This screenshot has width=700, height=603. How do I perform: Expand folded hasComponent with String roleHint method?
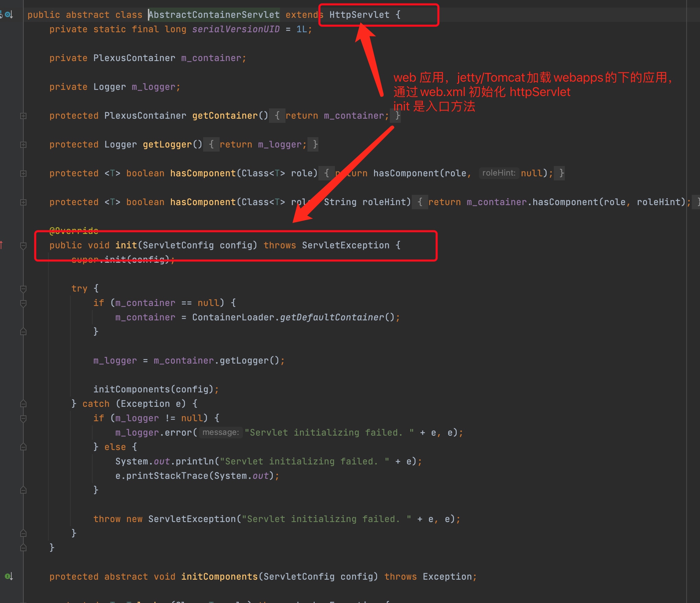(x=23, y=202)
